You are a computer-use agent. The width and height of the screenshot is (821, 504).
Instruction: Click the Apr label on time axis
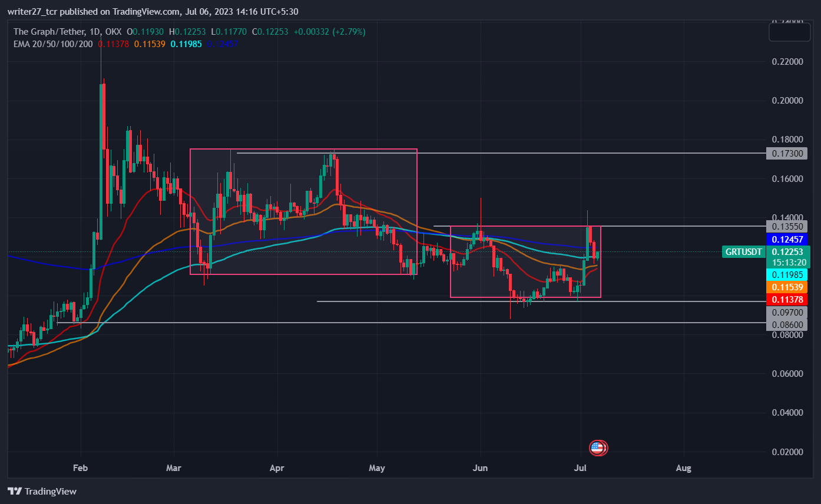click(276, 469)
